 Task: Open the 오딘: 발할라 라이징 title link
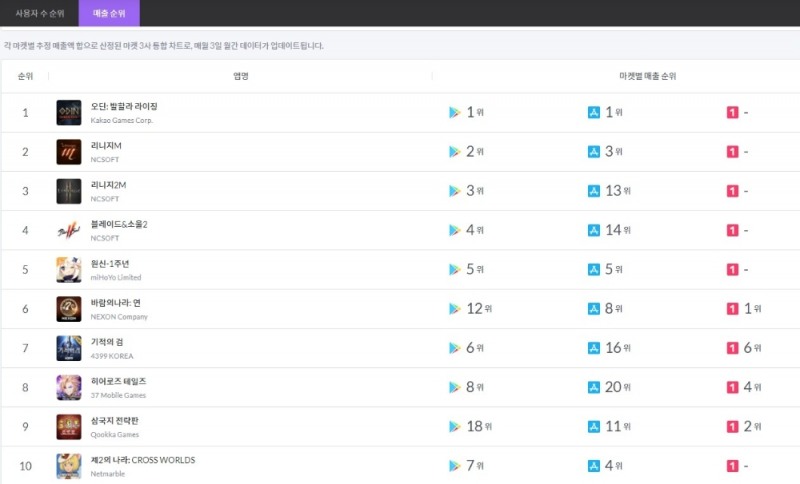pos(124,106)
